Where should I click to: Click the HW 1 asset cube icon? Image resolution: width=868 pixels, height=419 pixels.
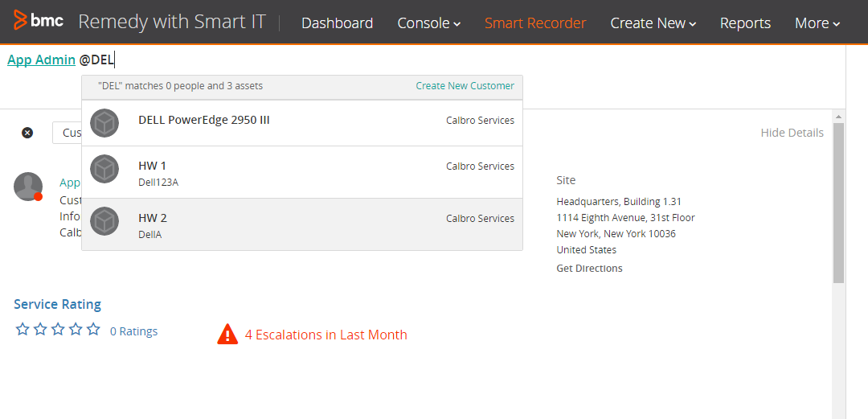(x=104, y=169)
